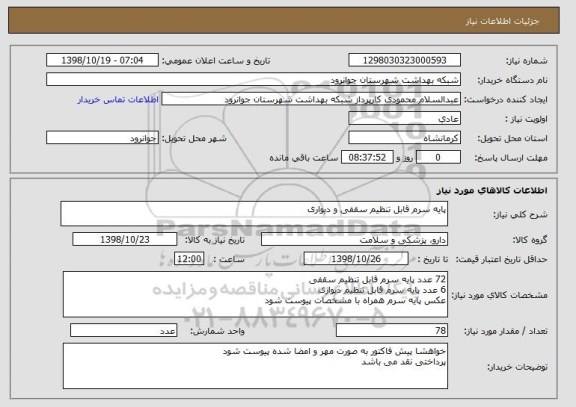This screenshot has width=576, height=407.
Task: Click the note پرداختی نقد می باشد
Action: [x=404, y=362]
